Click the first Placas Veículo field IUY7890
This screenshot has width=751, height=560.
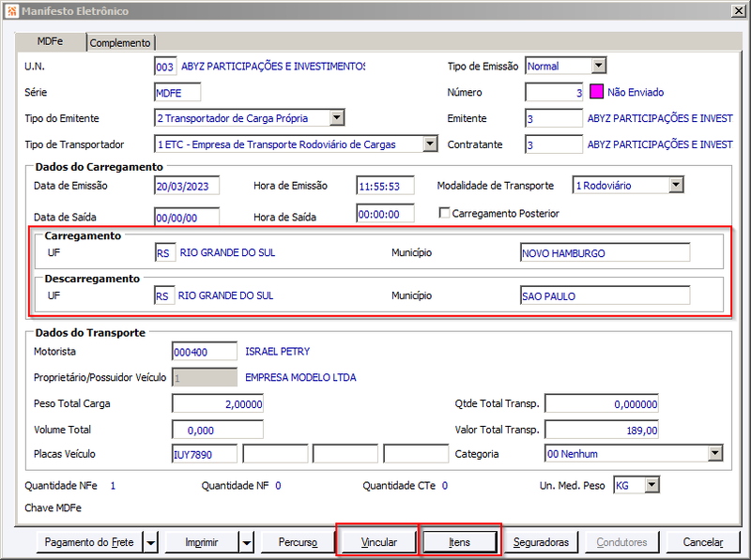pyautogui.click(x=205, y=454)
